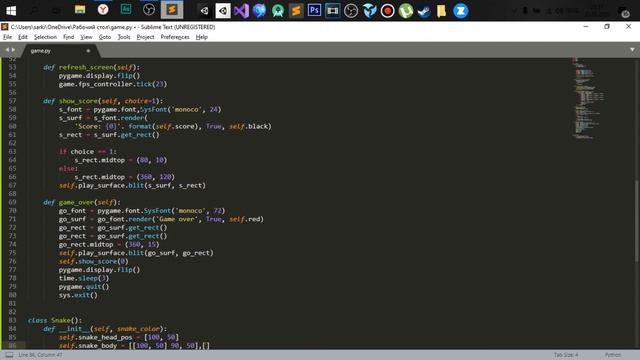Open the blue bird-shaped app icon

pyautogui.click(x=369, y=11)
